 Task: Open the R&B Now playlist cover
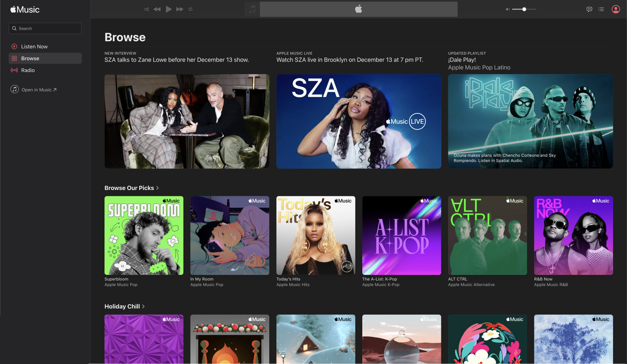pos(573,236)
